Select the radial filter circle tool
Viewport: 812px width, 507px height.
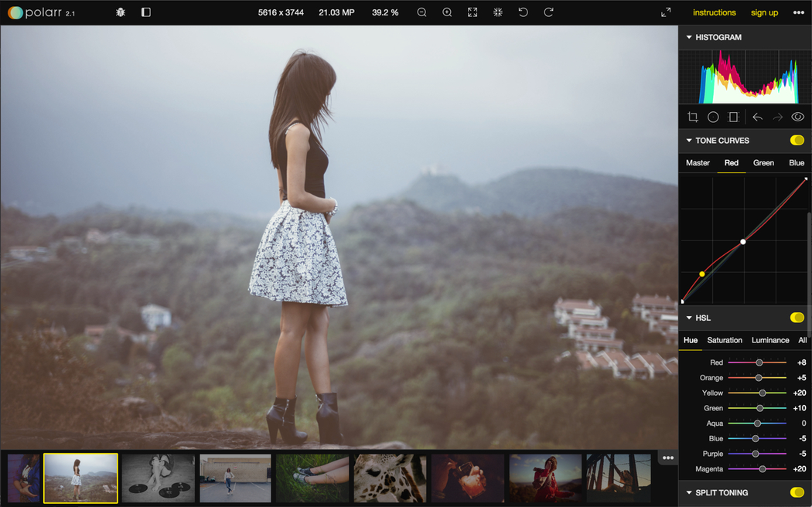pos(713,117)
